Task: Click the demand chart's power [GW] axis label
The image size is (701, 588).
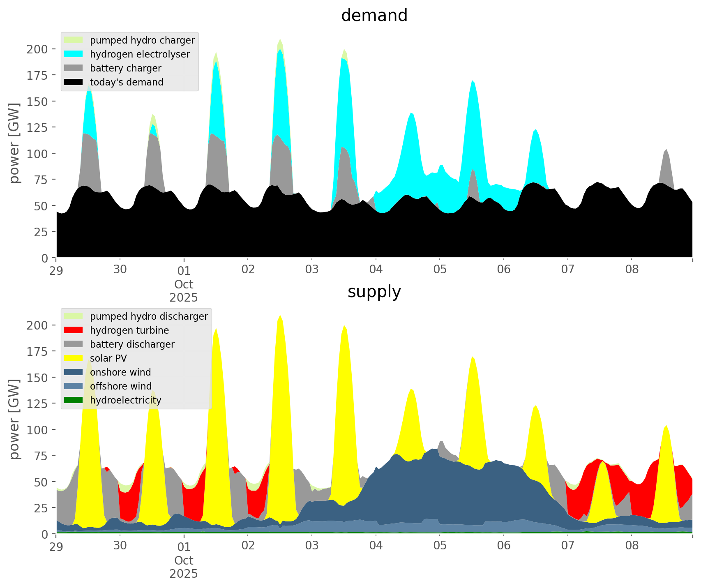Action: click(15, 143)
